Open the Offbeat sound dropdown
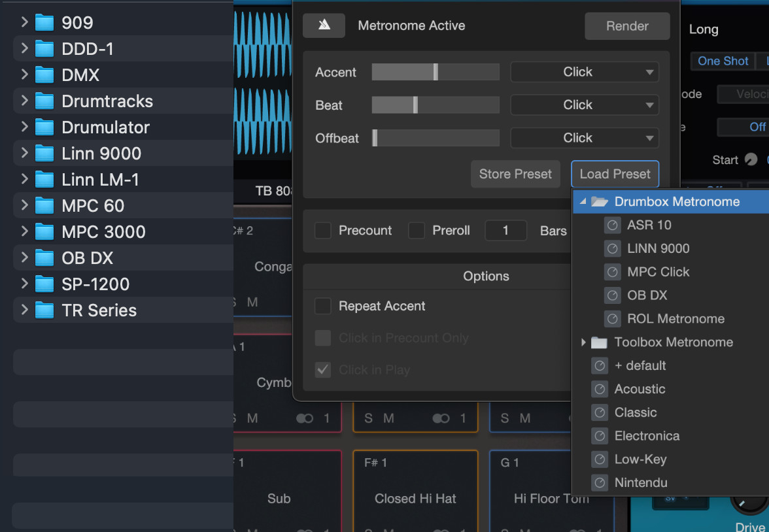 585,138
